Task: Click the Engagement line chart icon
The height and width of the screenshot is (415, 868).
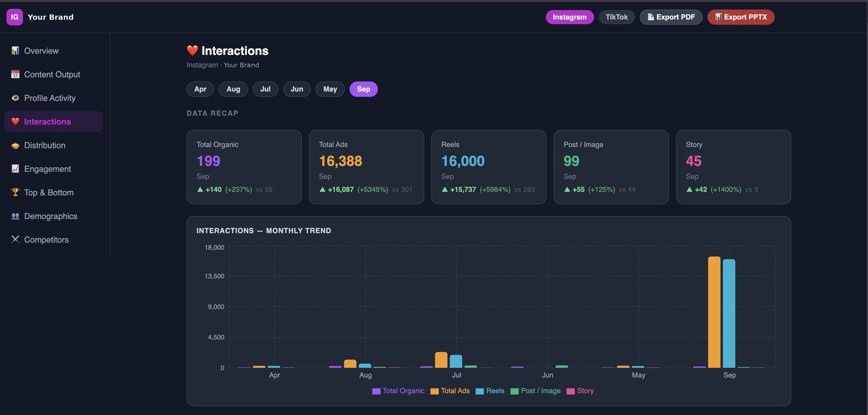Action: 15,169
